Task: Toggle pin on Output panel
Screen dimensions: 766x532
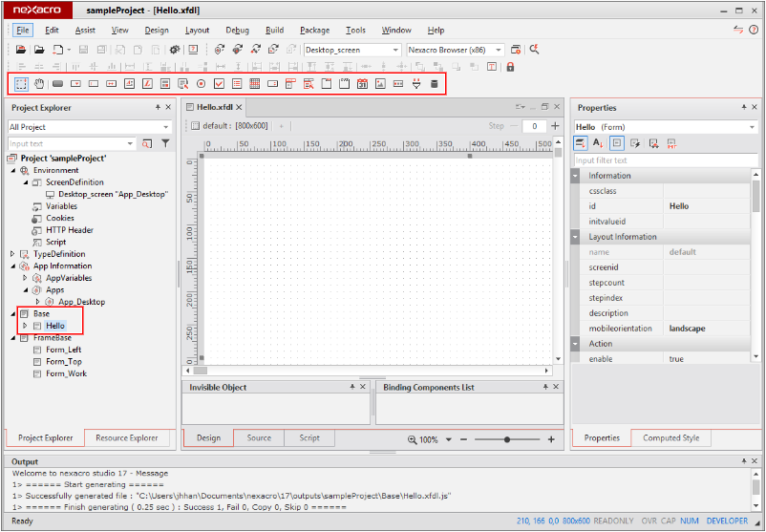Action: pyautogui.click(x=744, y=461)
